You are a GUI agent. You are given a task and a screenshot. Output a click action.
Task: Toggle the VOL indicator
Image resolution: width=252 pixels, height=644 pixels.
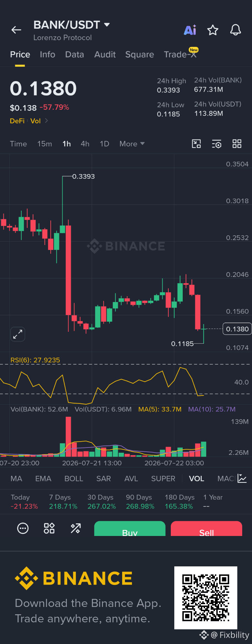click(x=197, y=479)
